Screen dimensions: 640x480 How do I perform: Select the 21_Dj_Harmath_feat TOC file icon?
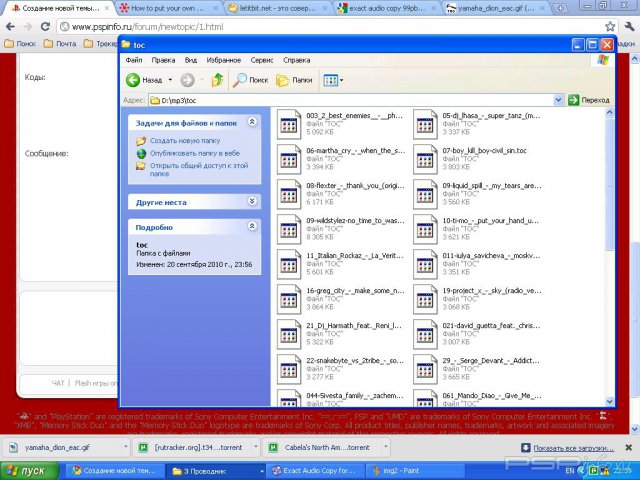pyautogui.click(x=289, y=333)
